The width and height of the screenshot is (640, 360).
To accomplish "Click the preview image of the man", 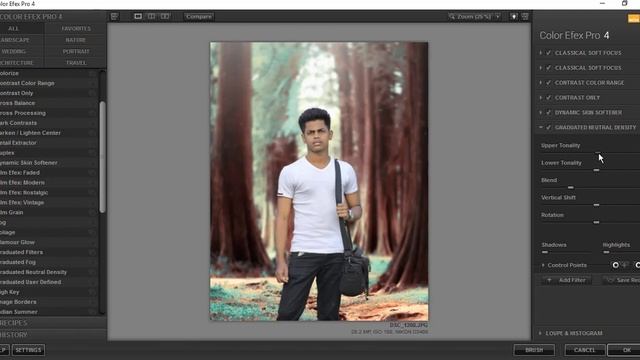I will [319, 181].
